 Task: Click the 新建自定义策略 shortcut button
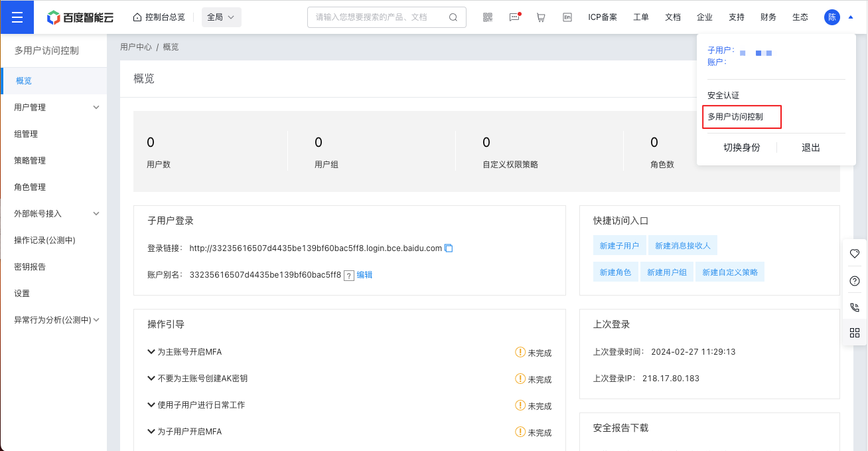tap(730, 272)
